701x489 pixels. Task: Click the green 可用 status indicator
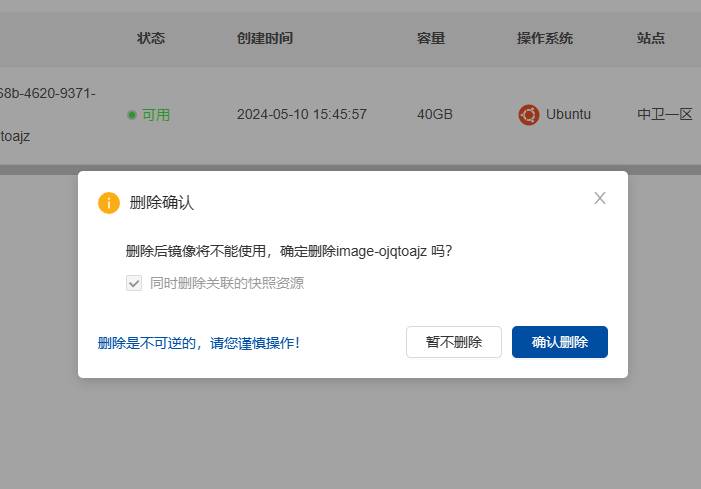[x=149, y=115]
